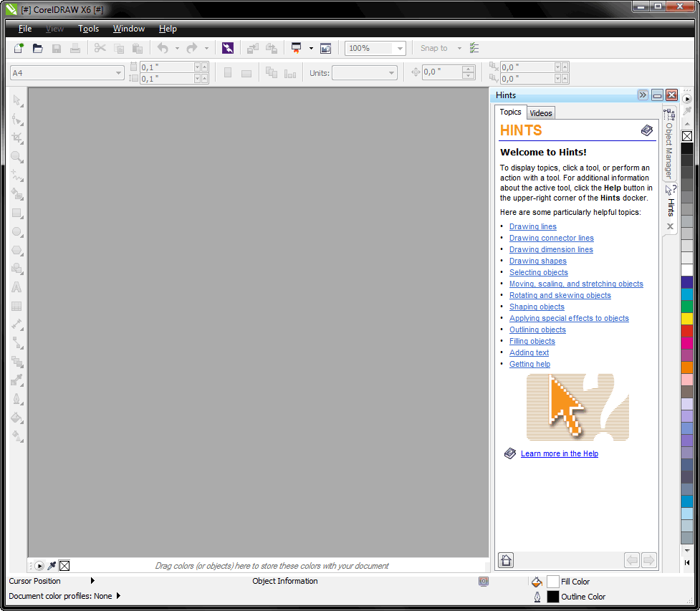Screen dimensions: 700x611
Task: Follow the Learn more in the Help link
Action: pyautogui.click(x=559, y=453)
